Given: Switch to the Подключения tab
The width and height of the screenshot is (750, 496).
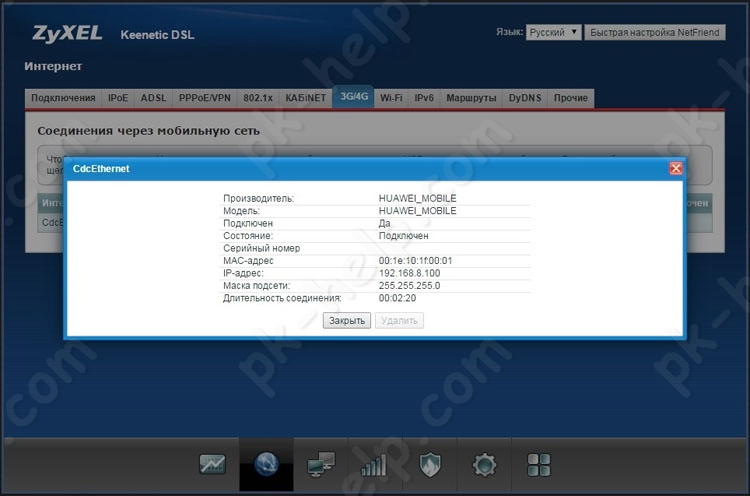Looking at the screenshot, I should (x=63, y=98).
